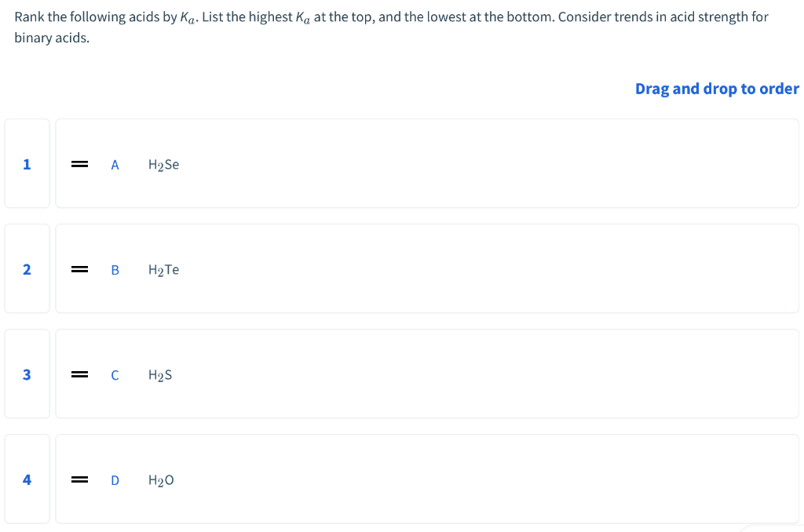Image resolution: width=804 pixels, height=532 pixels.
Task: Click the letter C label
Action: [x=114, y=374]
